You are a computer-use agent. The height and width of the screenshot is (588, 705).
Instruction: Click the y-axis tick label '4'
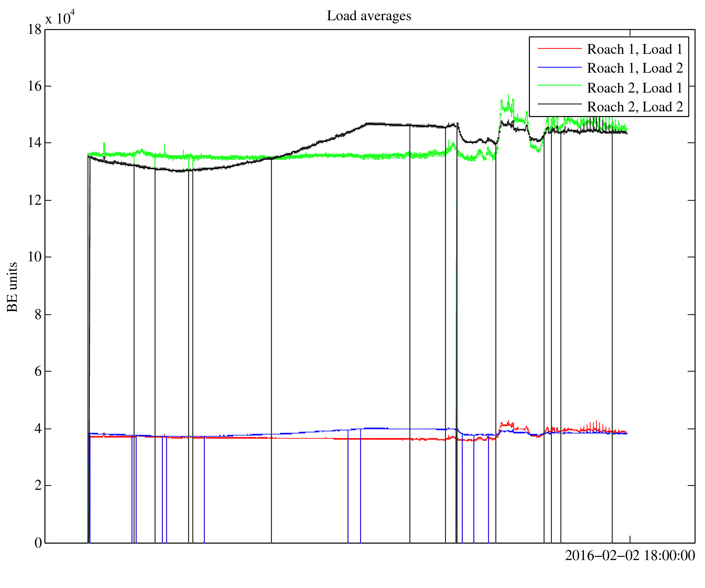coord(38,429)
